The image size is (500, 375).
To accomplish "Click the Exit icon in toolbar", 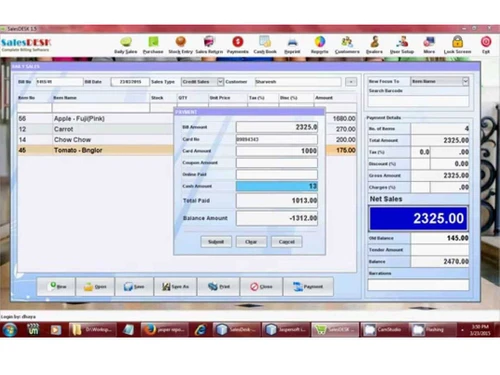I will [x=486, y=45].
